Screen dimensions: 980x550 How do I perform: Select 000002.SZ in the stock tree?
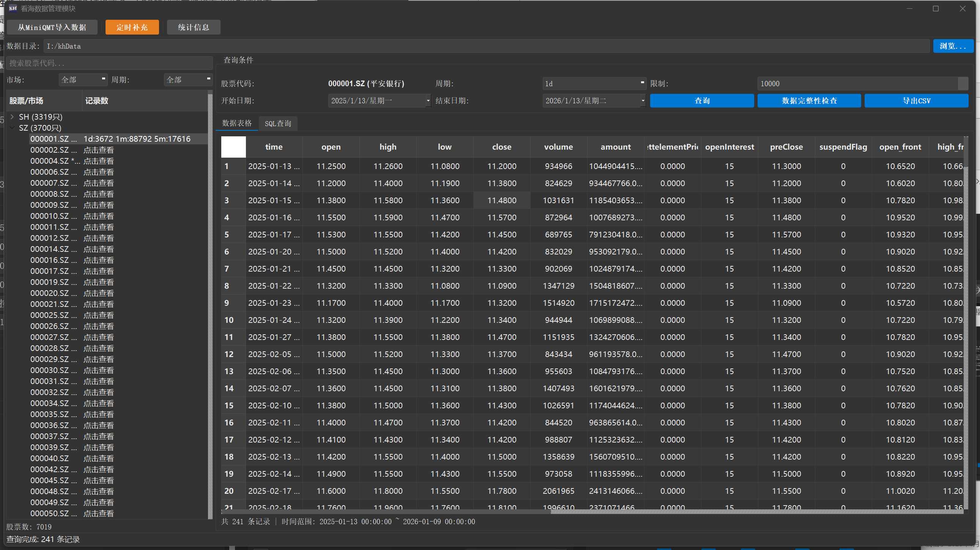(x=53, y=150)
